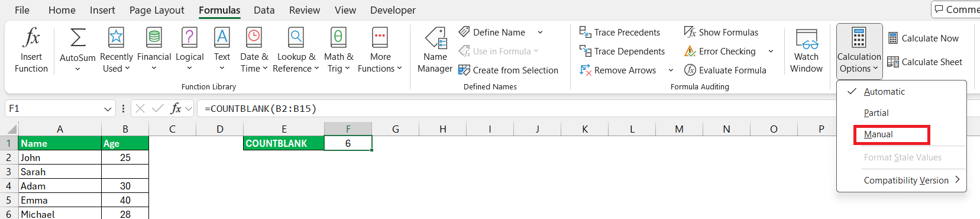
Task: Select the cell containing Emma
Action: (60, 200)
